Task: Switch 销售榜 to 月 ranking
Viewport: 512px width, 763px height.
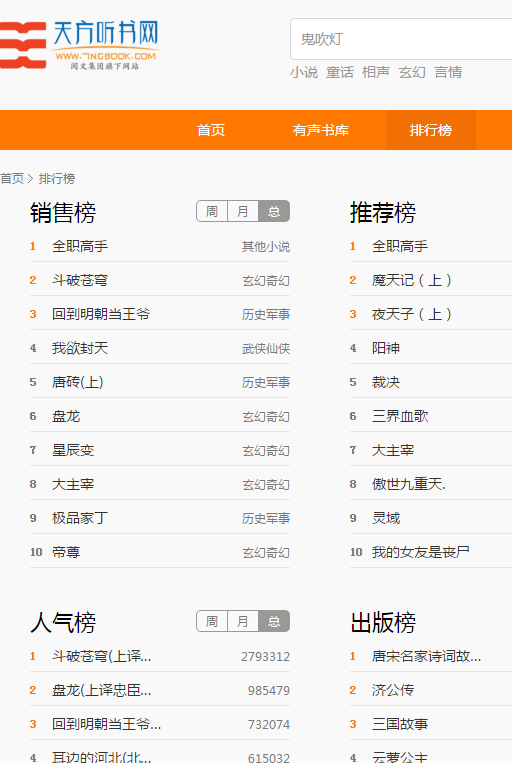Action: click(x=243, y=211)
